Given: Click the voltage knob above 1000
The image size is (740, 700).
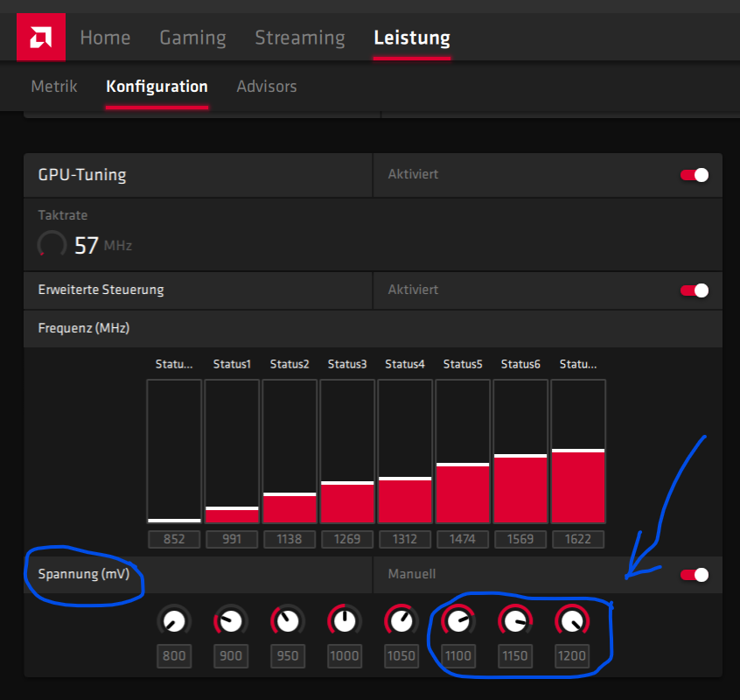Looking at the screenshot, I should (x=345, y=621).
